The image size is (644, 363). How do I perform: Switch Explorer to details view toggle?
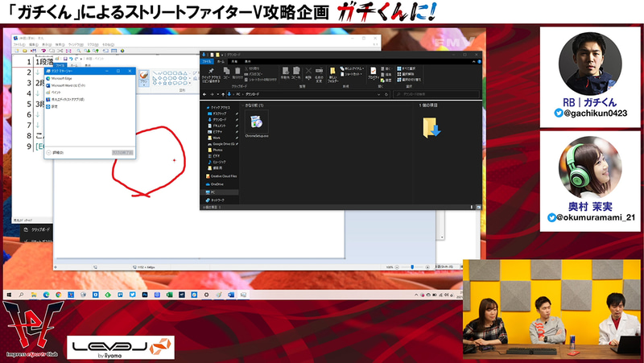(472, 208)
